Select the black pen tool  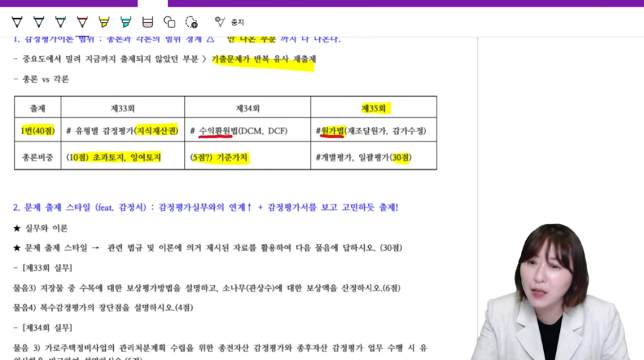tap(17, 22)
